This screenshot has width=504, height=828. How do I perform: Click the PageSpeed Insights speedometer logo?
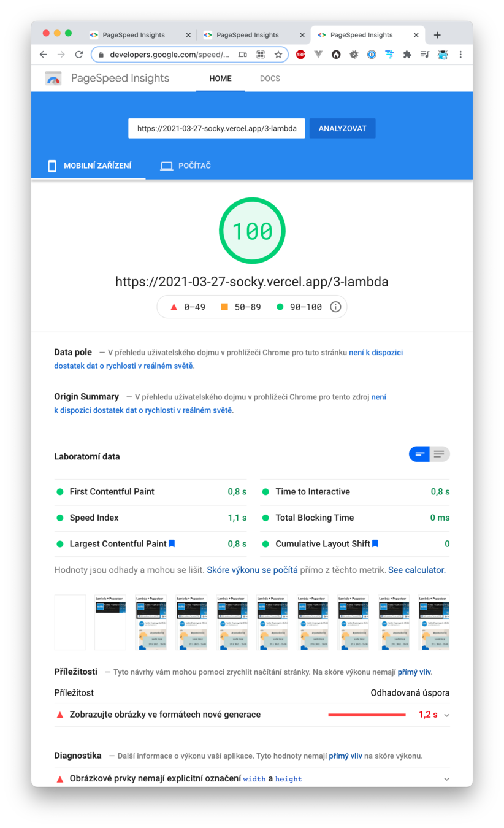click(53, 79)
